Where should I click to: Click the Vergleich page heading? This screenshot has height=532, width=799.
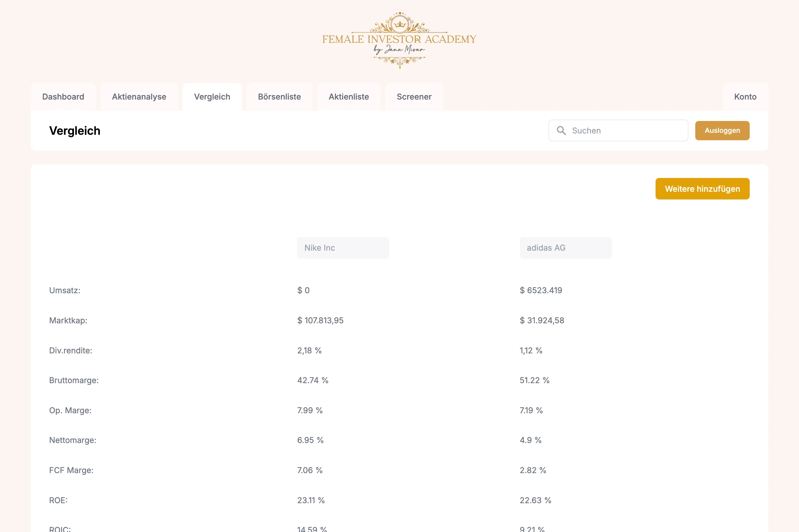[75, 131]
